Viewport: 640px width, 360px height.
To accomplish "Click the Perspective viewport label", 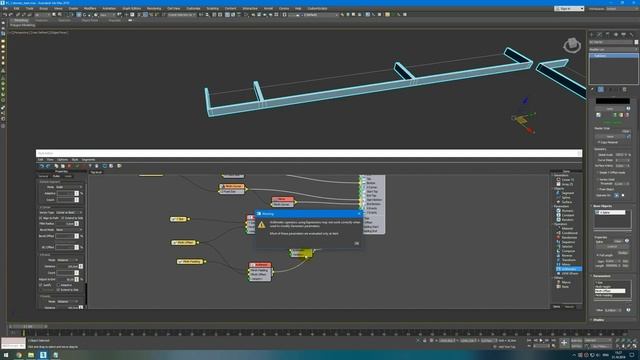I will pos(21,33).
